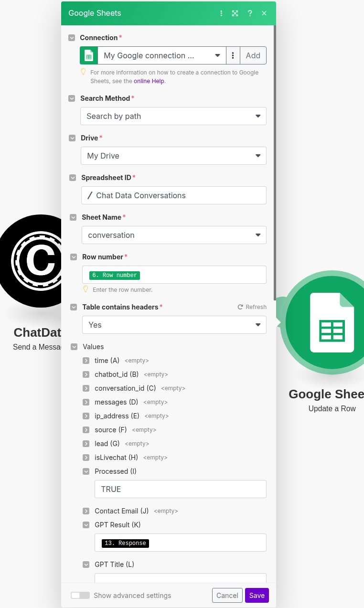The width and height of the screenshot is (364, 608).
Task: Open the My Google connection dropdown
Action: (x=161, y=55)
